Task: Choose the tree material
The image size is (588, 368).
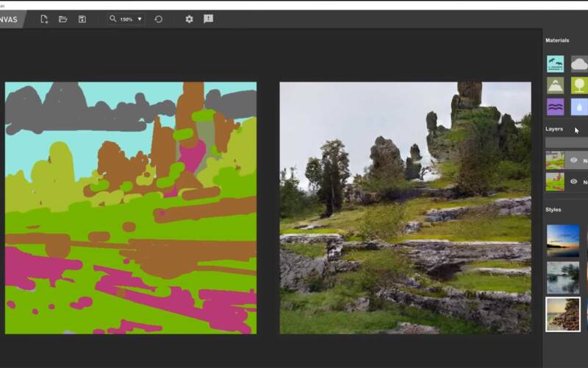Action: tap(579, 85)
